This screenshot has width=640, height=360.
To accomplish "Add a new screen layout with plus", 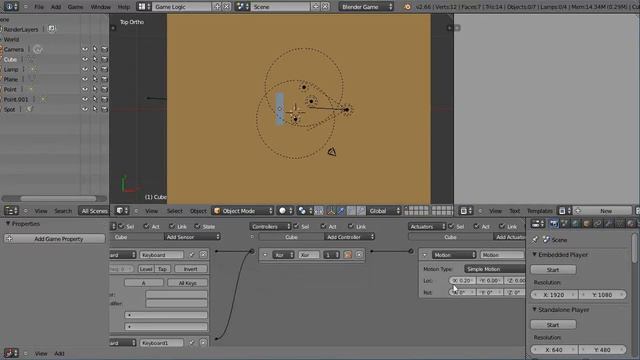I will [x=217, y=7].
